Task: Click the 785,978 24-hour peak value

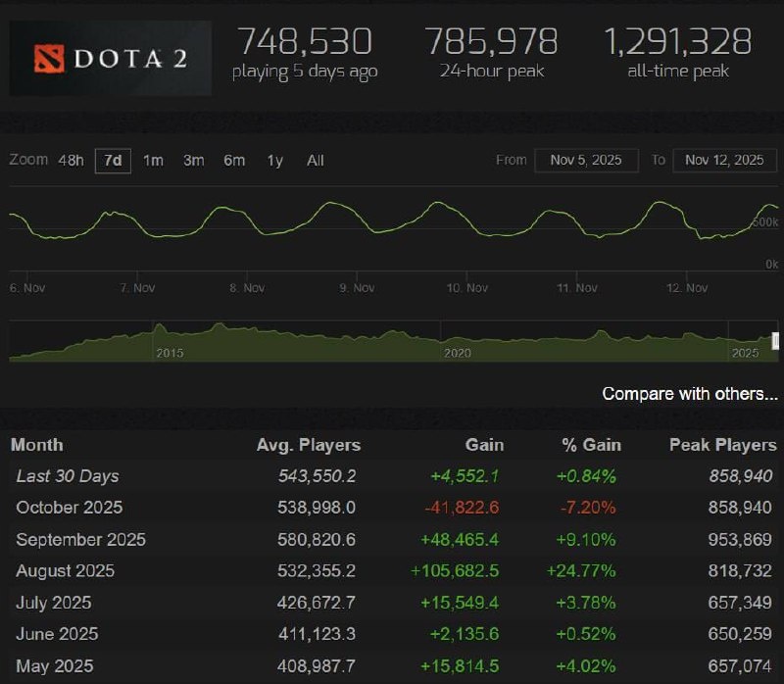Action: [x=492, y=41]
